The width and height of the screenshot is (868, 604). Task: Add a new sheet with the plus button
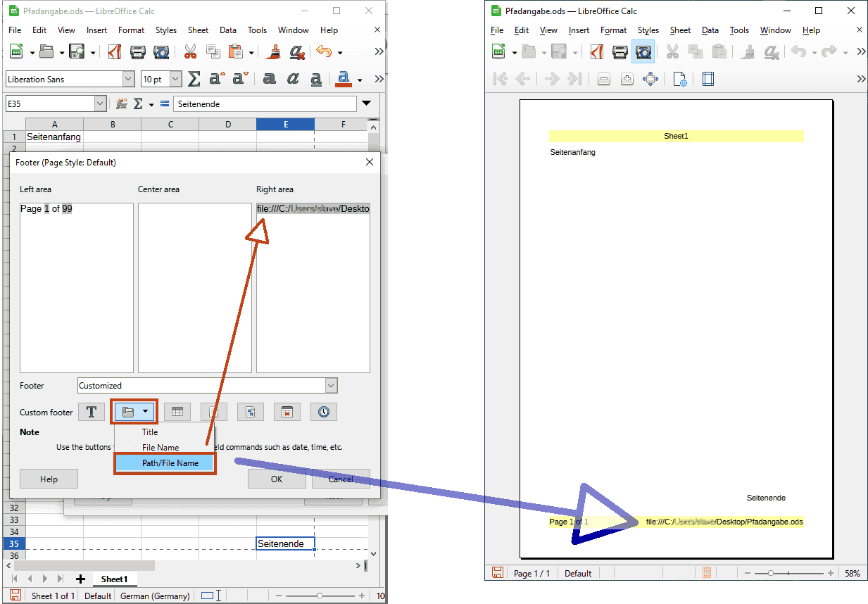(x=80, y=579)
